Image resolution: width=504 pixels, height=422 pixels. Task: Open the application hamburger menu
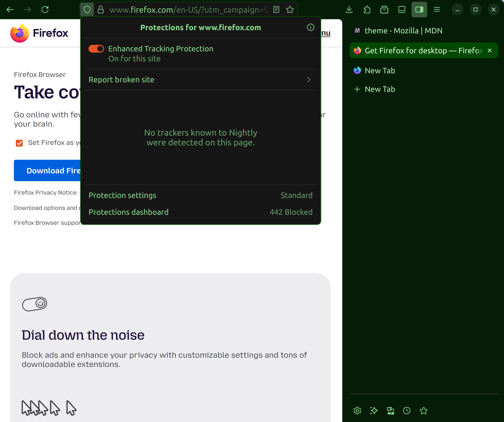[x=437, y=10]
